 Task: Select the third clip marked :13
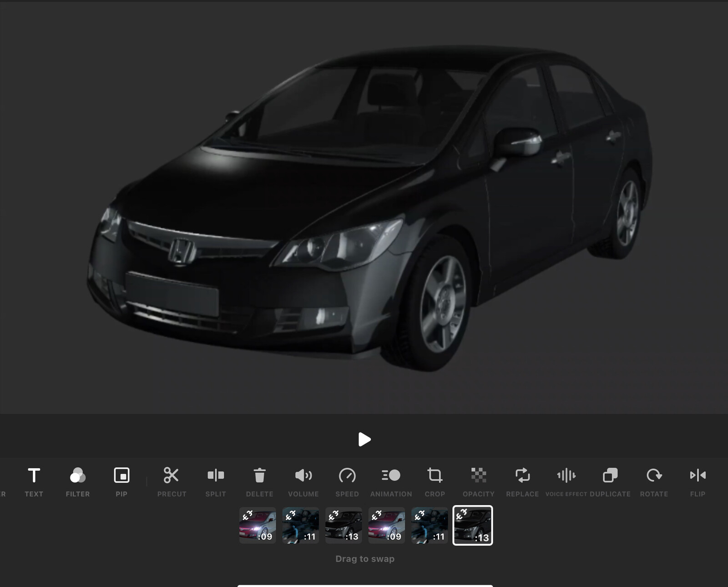pyautogui.click(x=344, y=526)
